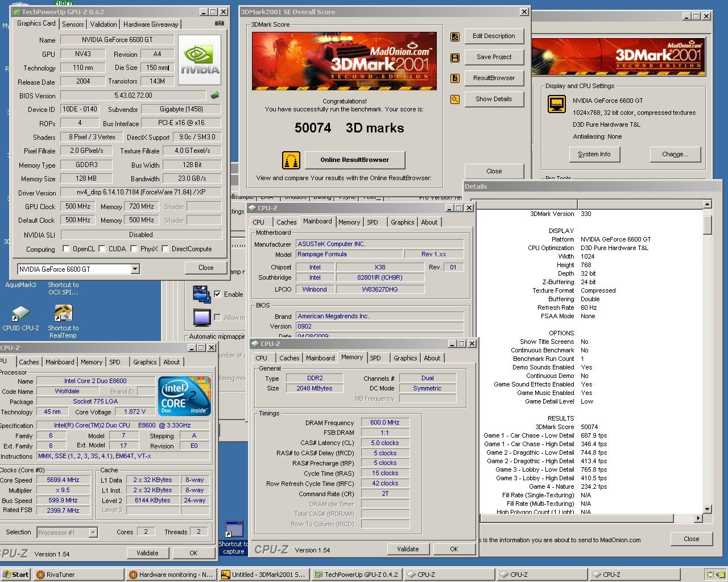This screenshot has width=728, height=582.
Task: Switch to RivaTuner in the taskbar
Action: (x=78, y=575)
